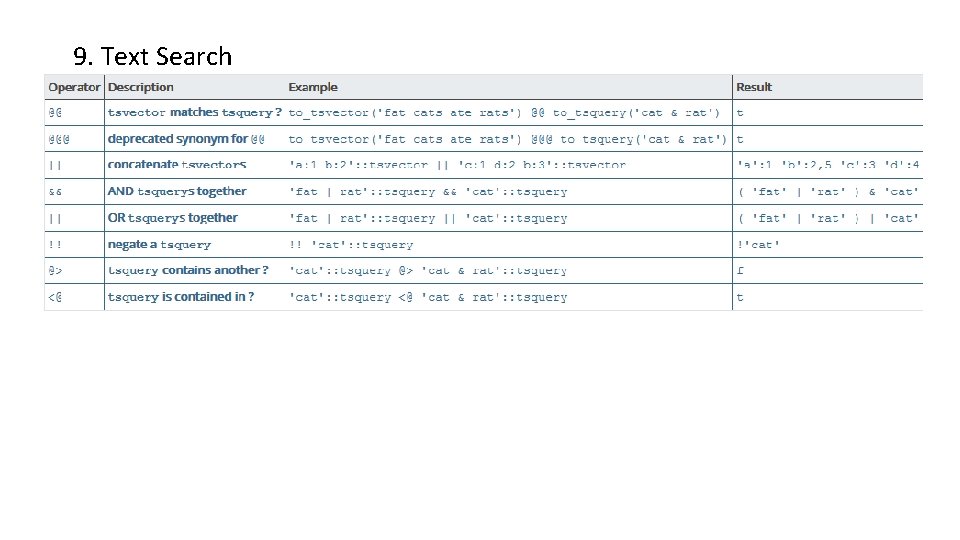Click 'deprecated synonym for @@' description
Viewport: 960px width, 540px height.
pos(185,139)
